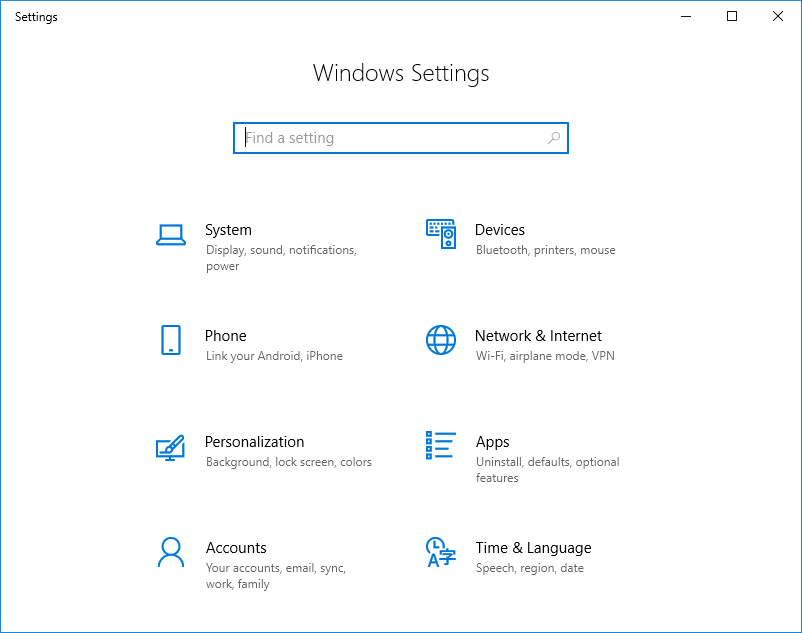Open Apps via its title text
Image resolution: width=802 pixels, height=633 pixels.
click(492, 442)
